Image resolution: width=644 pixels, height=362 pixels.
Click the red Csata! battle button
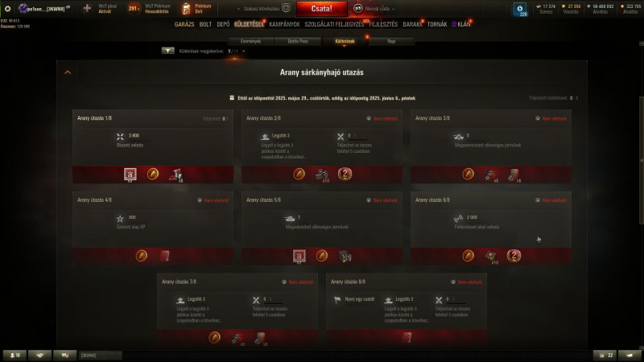321,9
